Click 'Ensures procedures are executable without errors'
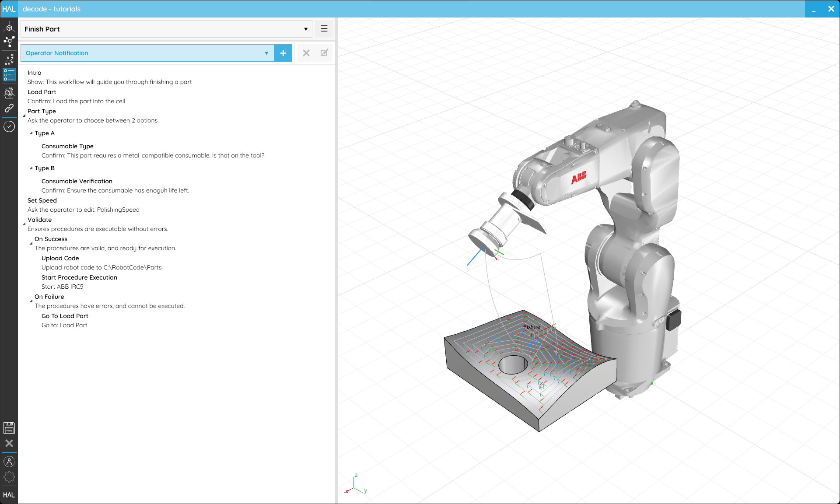840x504 pixels. point(98,229)
